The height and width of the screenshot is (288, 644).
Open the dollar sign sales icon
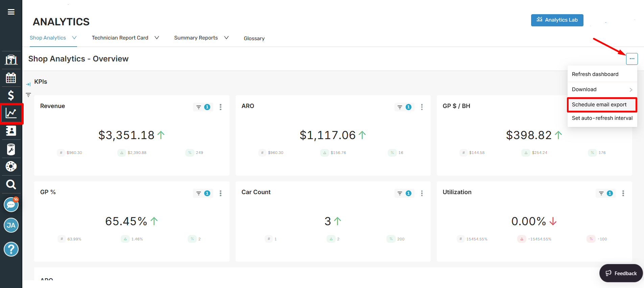pyautogui.click(x=11, y=96)
